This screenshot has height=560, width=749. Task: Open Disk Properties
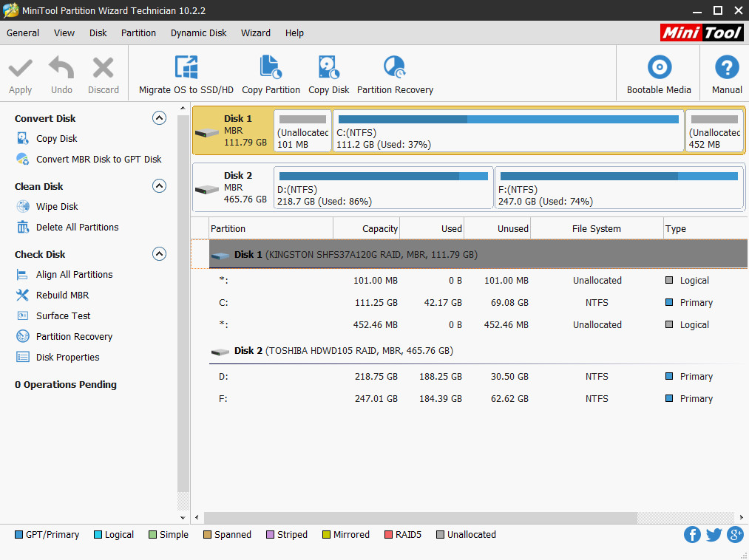(68, 357)
